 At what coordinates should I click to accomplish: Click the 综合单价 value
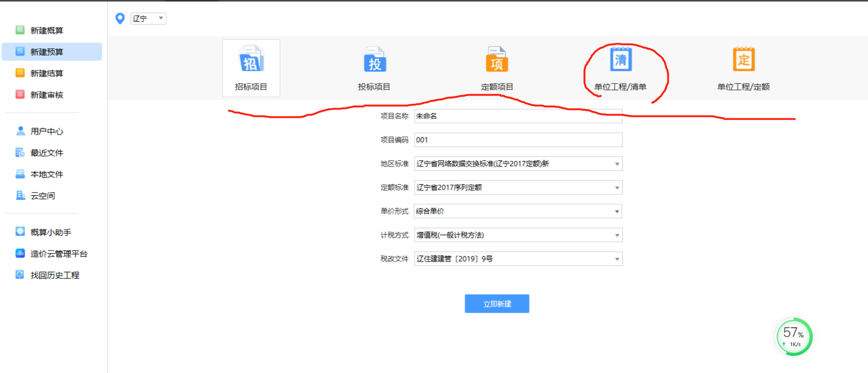[430, 211]
